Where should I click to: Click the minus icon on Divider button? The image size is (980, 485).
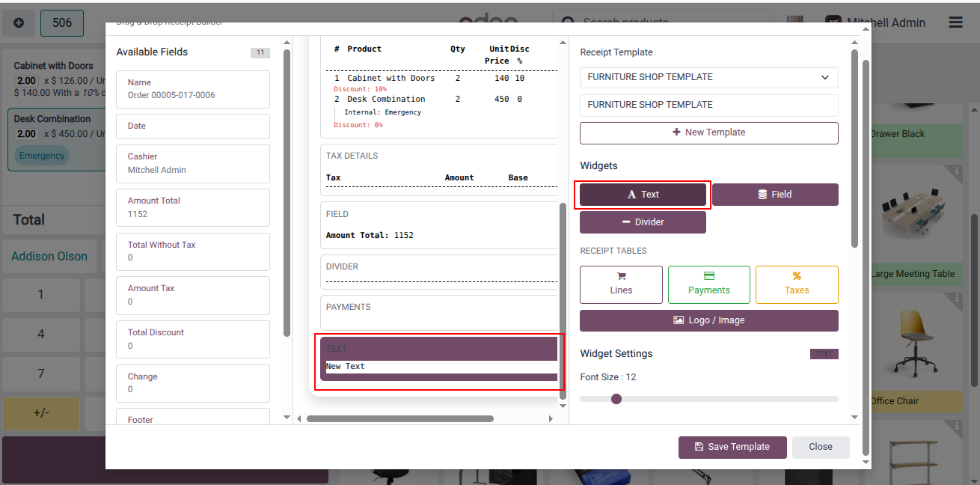[x=626, y=222]
